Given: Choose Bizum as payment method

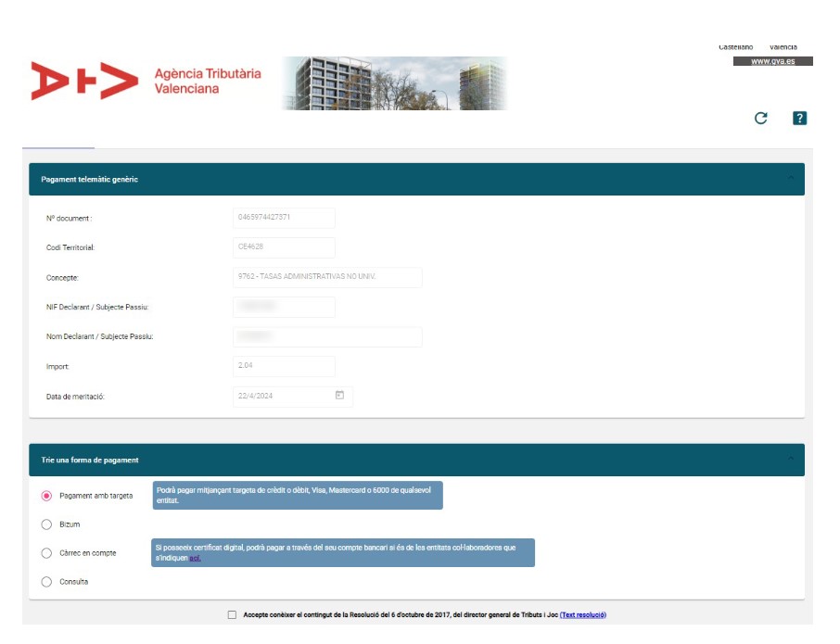Looking at the screenshot, I should [46, 524].
